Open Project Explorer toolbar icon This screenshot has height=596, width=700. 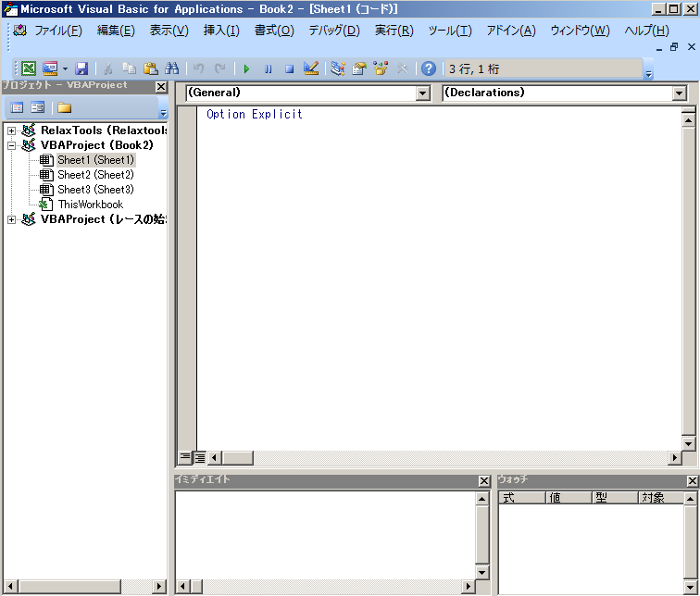337,68
